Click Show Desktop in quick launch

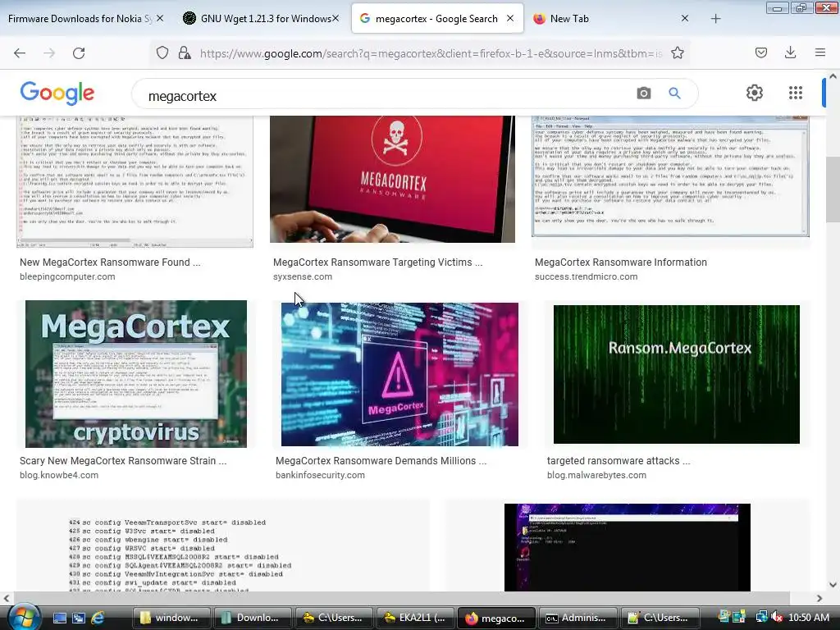[59, 618]
